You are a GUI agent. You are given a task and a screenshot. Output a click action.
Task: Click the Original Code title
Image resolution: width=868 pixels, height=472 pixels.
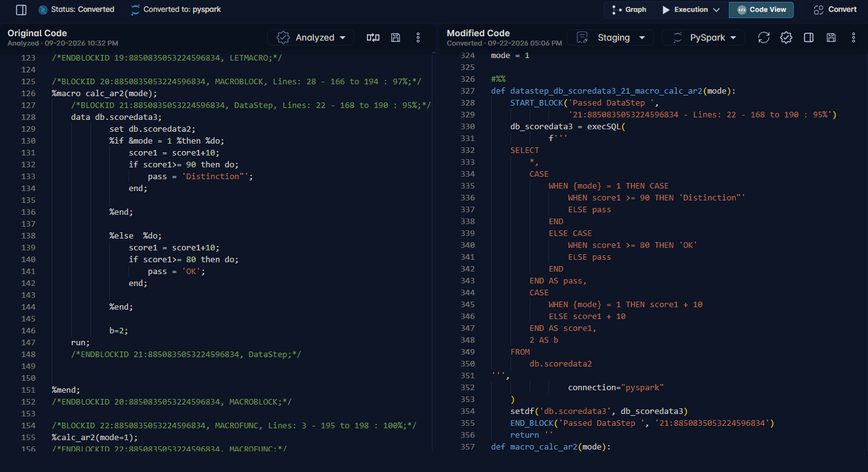(x=37, y=33)
